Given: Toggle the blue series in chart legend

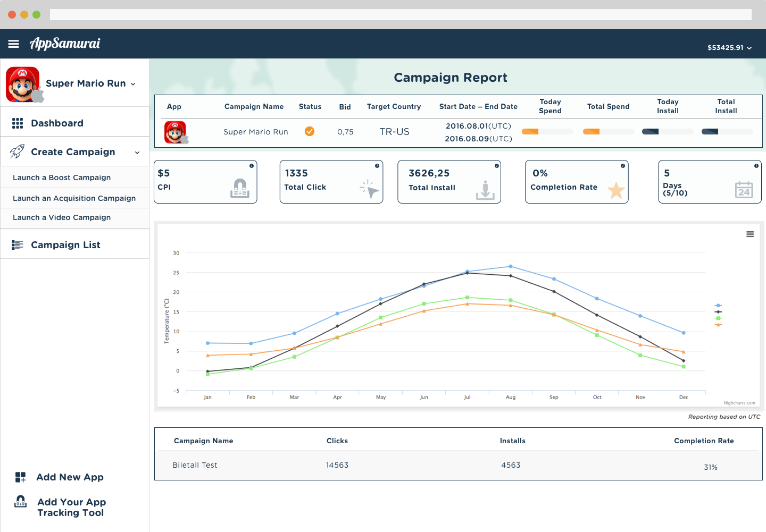Looking at the screenshot, I should [x=718, y=306].
